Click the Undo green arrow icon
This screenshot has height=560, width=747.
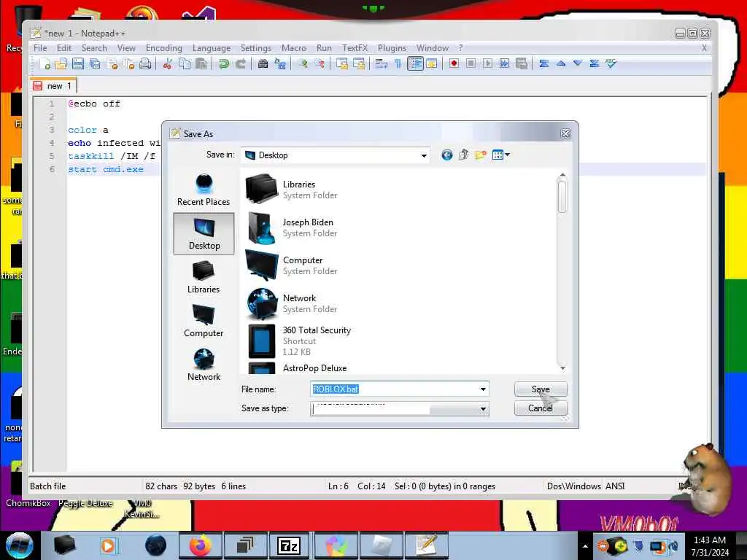click(x=223, y=64)
